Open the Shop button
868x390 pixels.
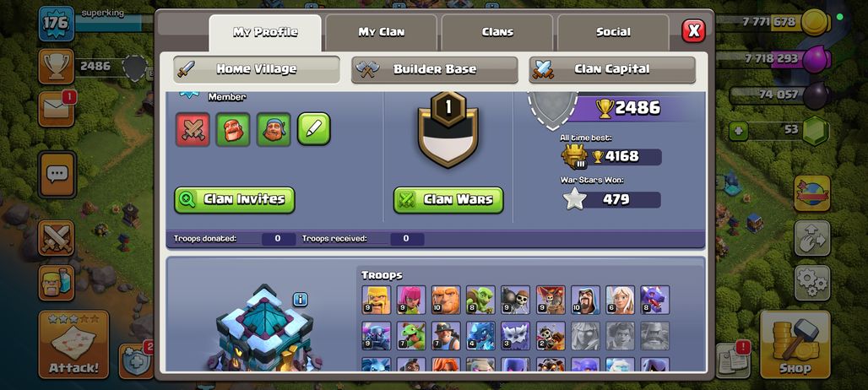point(795,344)
